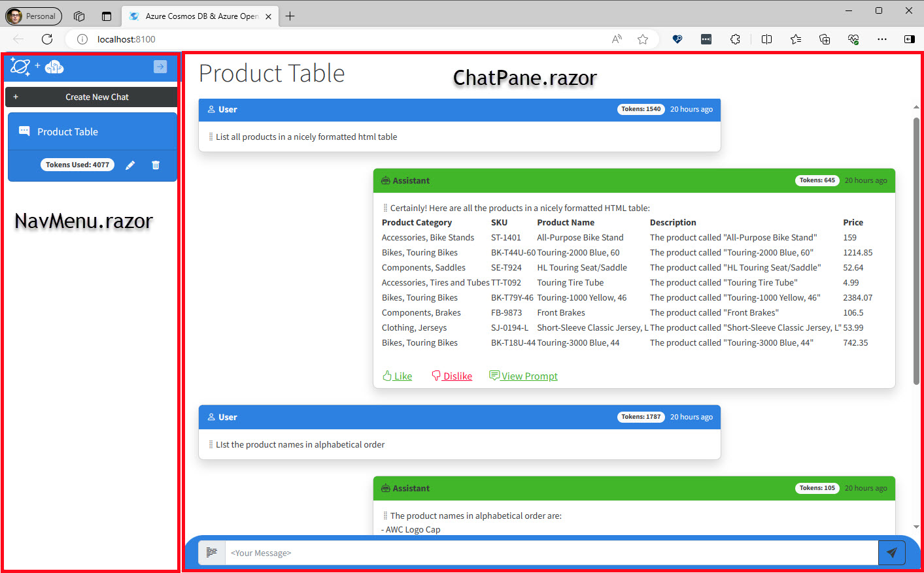Toggle the browser sidebar button
The width and height of the screenshot is (924, 573).
909,39
